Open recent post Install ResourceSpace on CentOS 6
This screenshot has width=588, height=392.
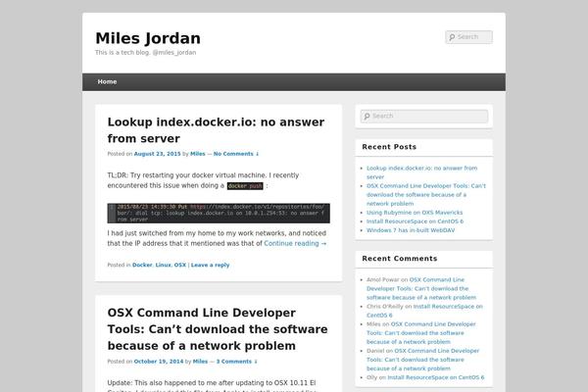click(x=415, y=221)
